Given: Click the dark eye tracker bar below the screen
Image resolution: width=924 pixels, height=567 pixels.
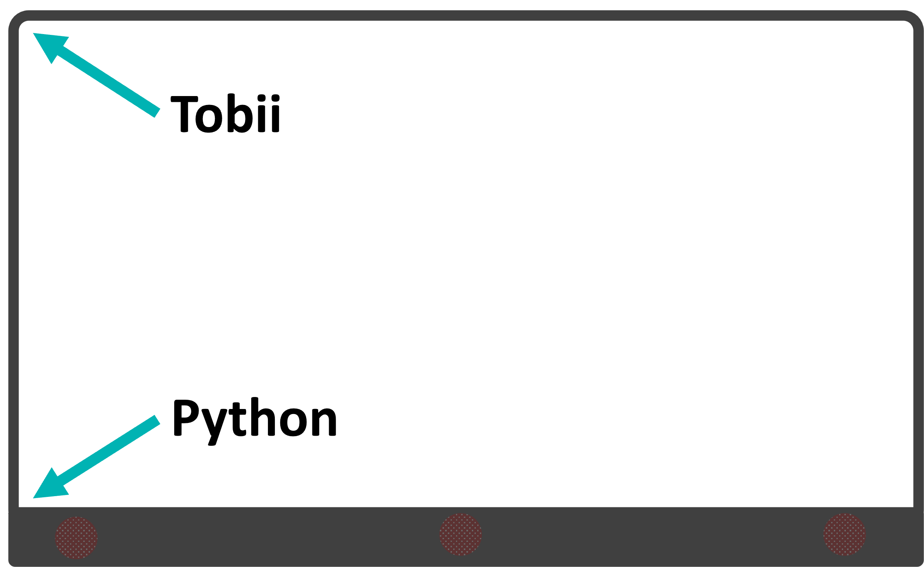Looking at the screenshot, I should pos(466,537).
